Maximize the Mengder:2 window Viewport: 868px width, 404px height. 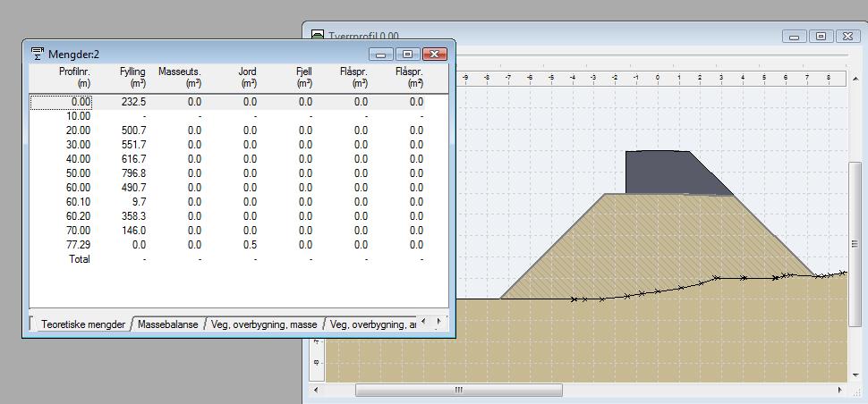(407, 55)
